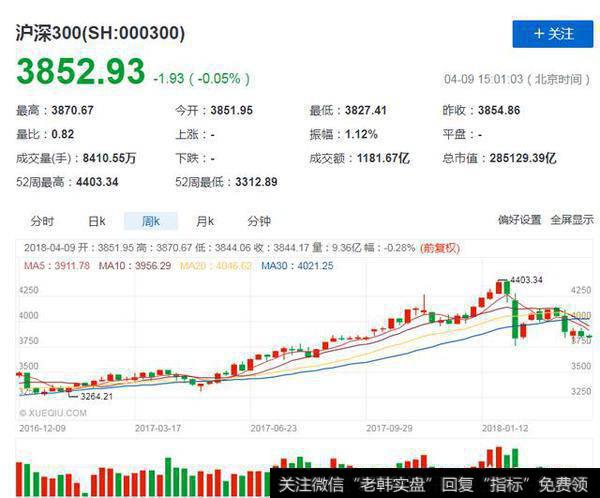This screenshot has width=600, height=498.
Task: Click the 2017-03-17 date axis label
Action: click(x=158, y=428)
